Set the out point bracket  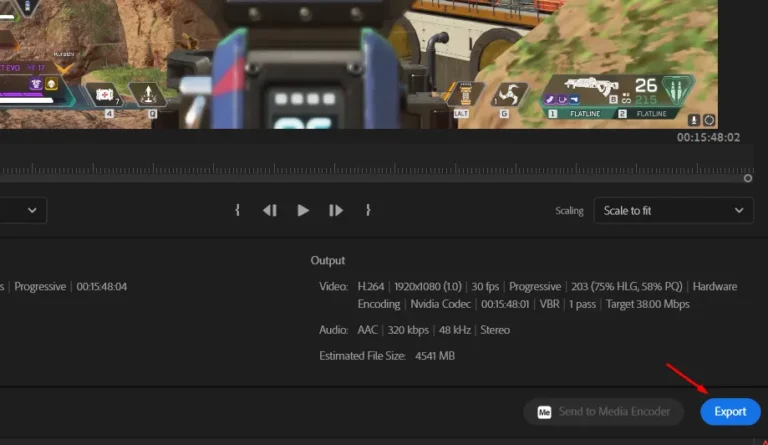[x=368, y=211]
